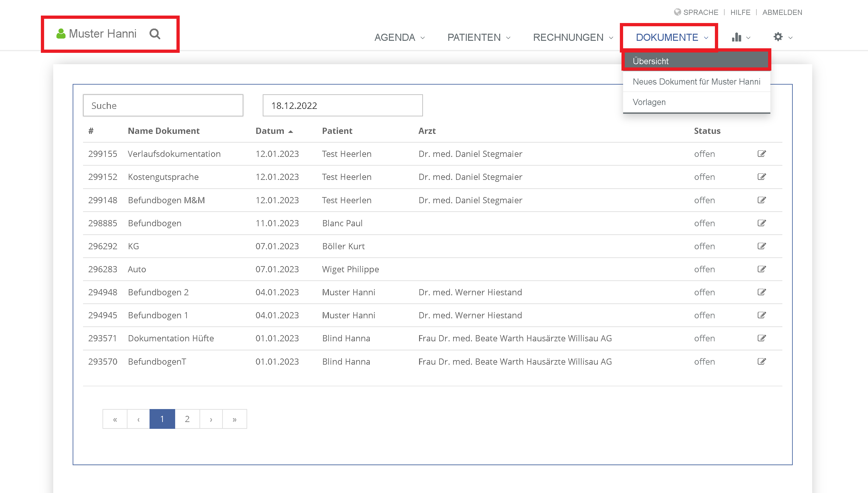Click the patient search magnifier icon
Image resolution: width=868 pixels, height=493 pixels.
tap(155, 34)
